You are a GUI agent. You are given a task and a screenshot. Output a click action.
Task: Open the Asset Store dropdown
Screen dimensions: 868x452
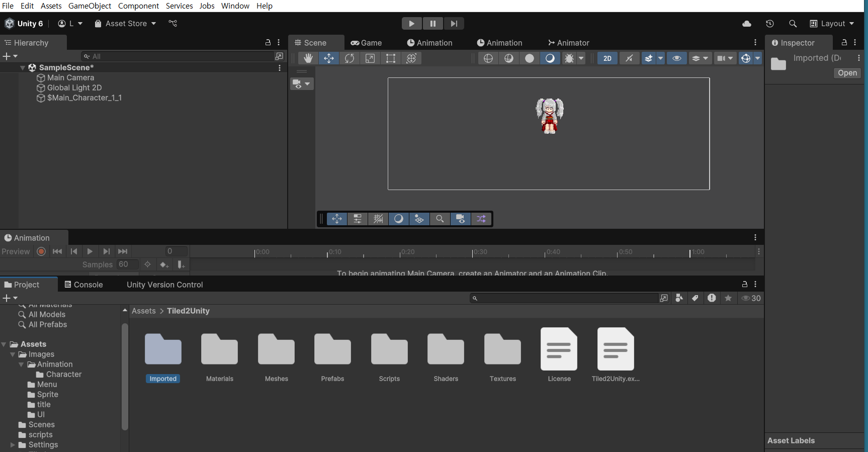click(x=125, y=24)
